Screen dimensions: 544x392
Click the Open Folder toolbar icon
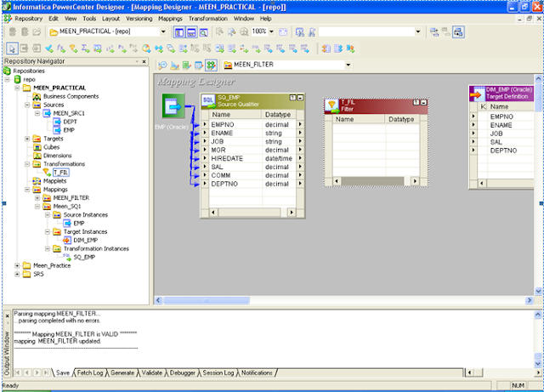point(37,32)
